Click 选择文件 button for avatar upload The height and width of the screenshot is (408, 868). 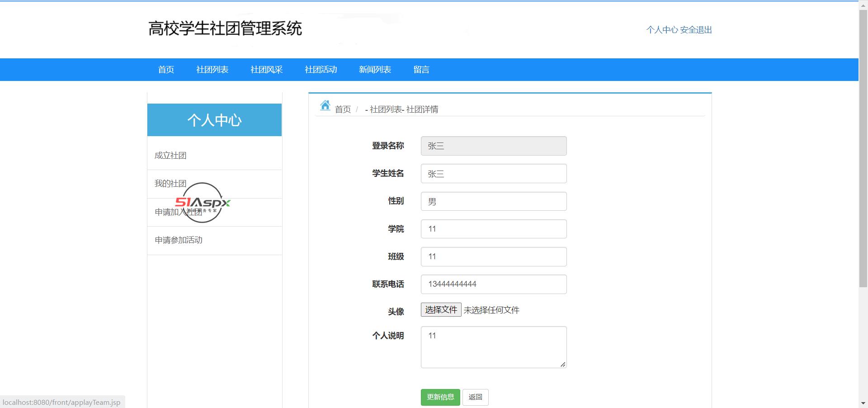pos(441,310)
